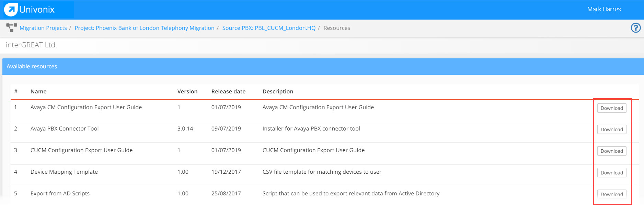
Task: Open the Phoenix Bank of London project link
Action: 145,28
